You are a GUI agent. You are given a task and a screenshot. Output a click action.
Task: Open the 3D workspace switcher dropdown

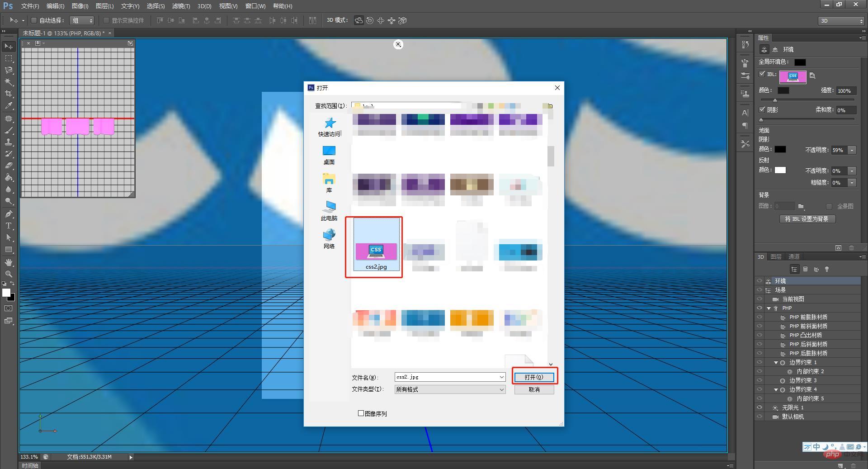[x=841, y=21]
